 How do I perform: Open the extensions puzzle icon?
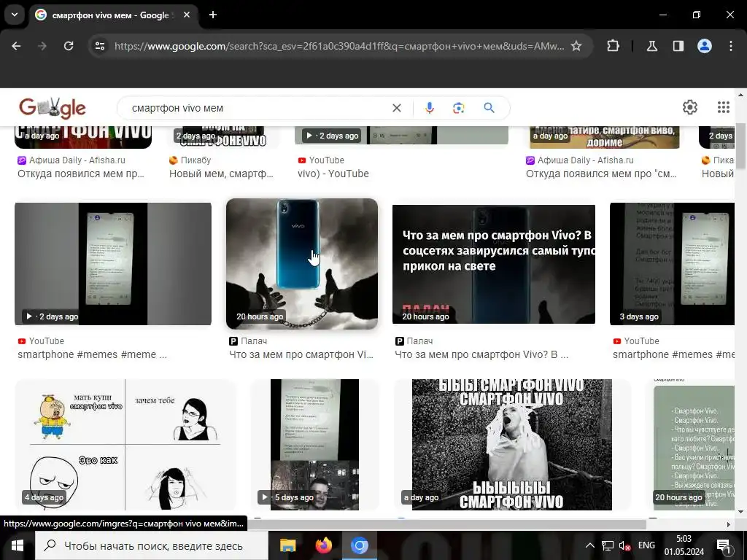click(613, 46)
